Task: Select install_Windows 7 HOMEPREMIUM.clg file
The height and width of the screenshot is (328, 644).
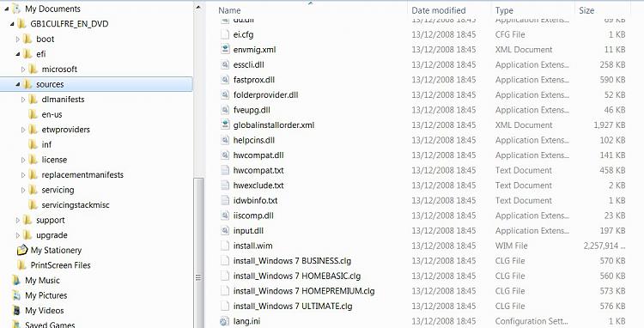Action: pyautogui.click(x=304, y=291)
